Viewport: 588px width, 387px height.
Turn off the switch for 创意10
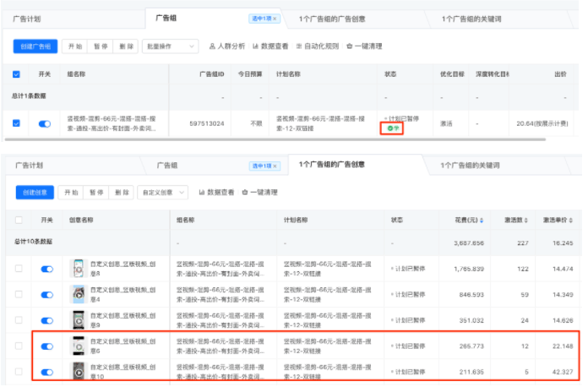point(46,372)
